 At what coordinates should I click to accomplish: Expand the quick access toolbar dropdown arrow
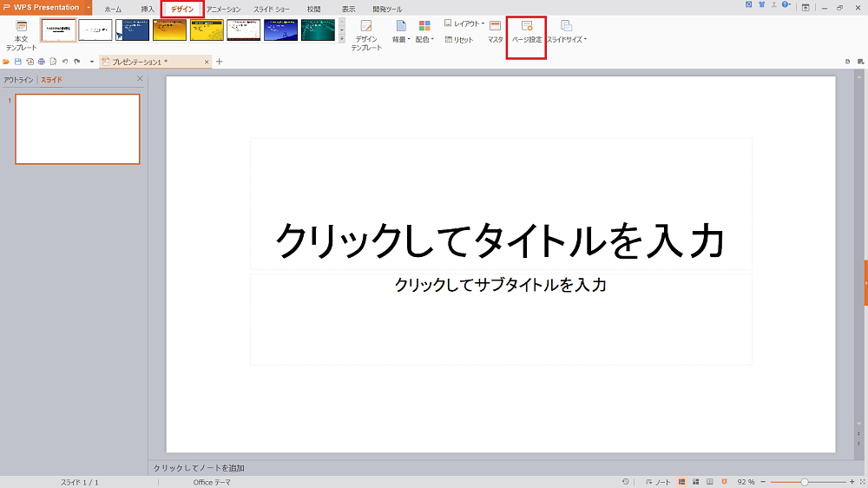[92, 62]
